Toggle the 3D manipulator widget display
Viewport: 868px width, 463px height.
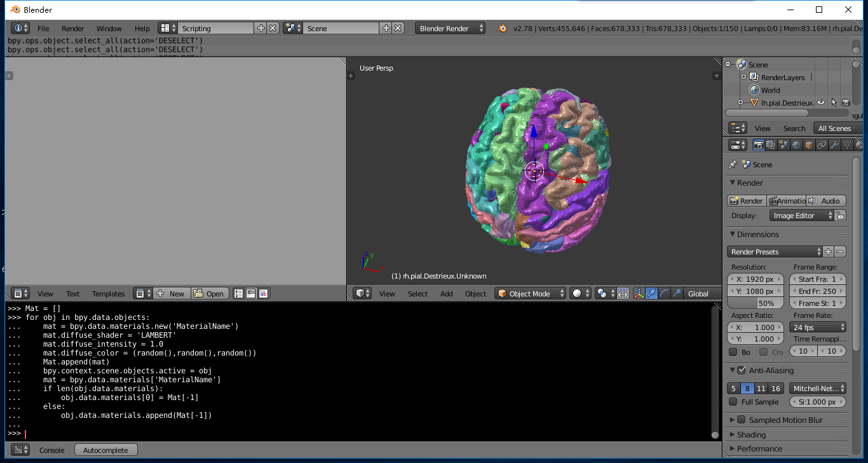pos(639,293)
